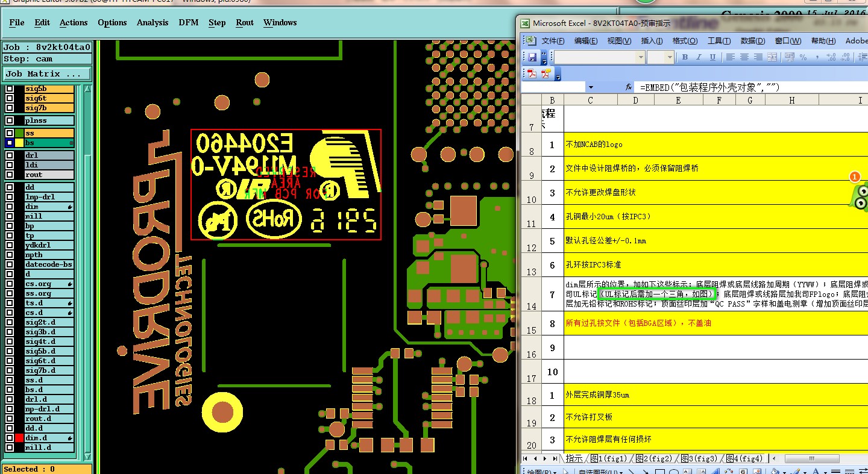868x474 pixels.
Task: Toggle checkbox for layer bs
Action: pos(10,143)
